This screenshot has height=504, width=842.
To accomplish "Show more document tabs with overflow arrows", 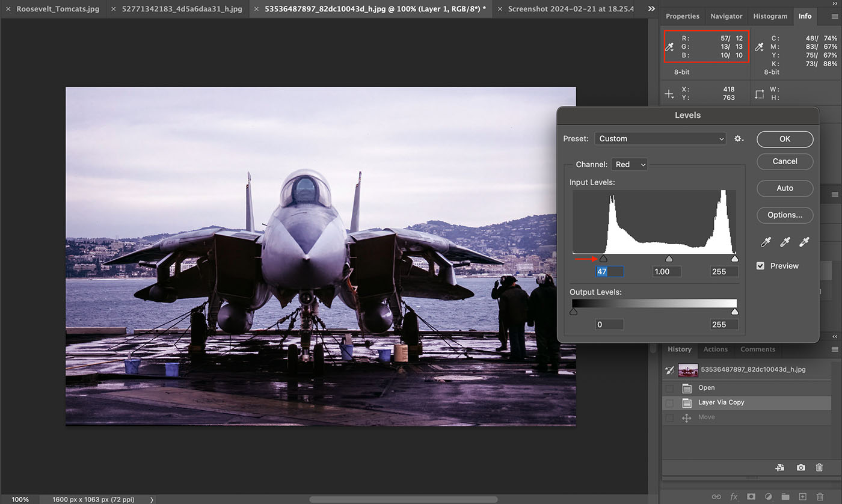I will click(651, 9).
